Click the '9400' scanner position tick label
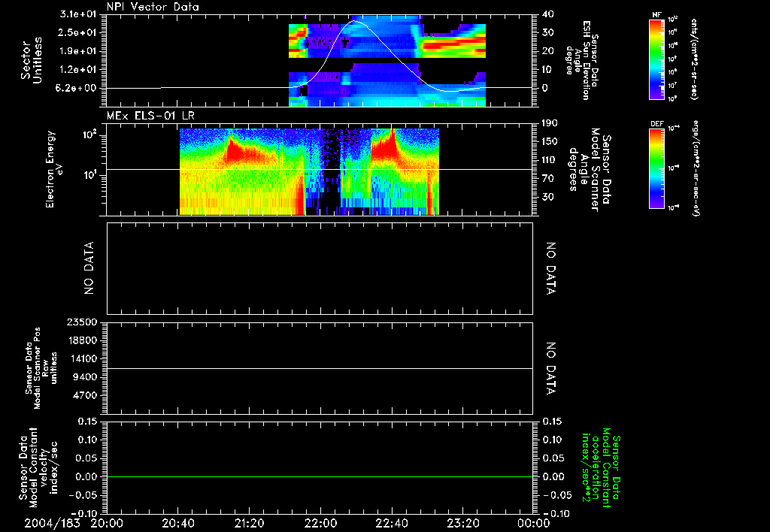 click(x=84, y=377)
